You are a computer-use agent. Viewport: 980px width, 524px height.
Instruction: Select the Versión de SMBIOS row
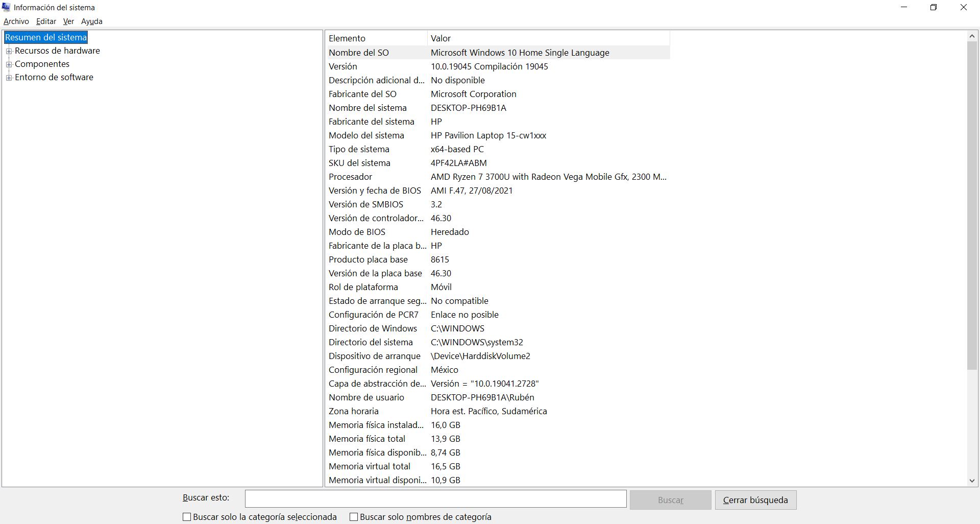(x=498, y=204)
